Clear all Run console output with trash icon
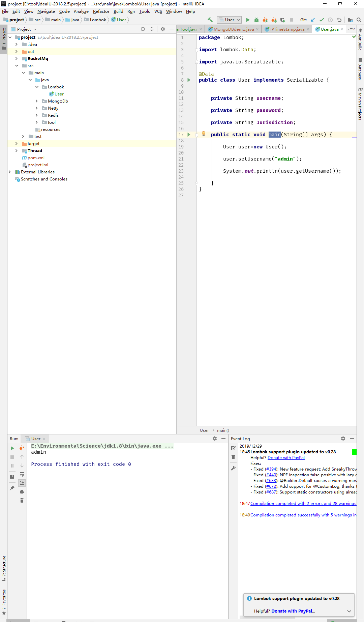Viewport: 364px width, 622px height. (22, 501)
